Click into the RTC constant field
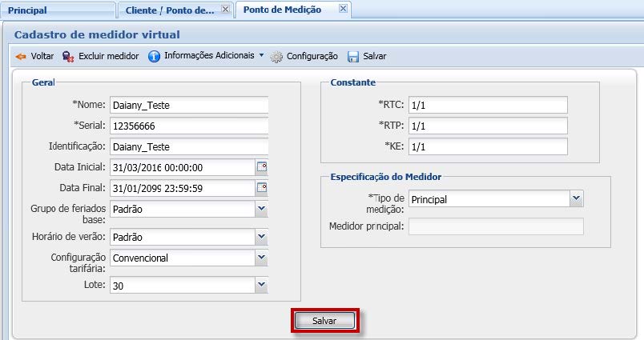The width and height of the screenshot is (644, 340). point(486,105)
